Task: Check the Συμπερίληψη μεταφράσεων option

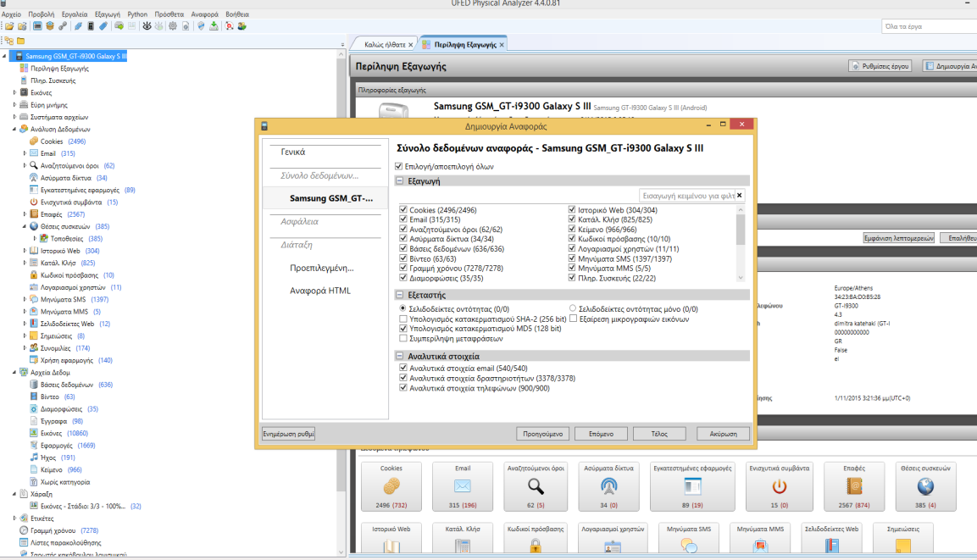Action: [403, 338]
